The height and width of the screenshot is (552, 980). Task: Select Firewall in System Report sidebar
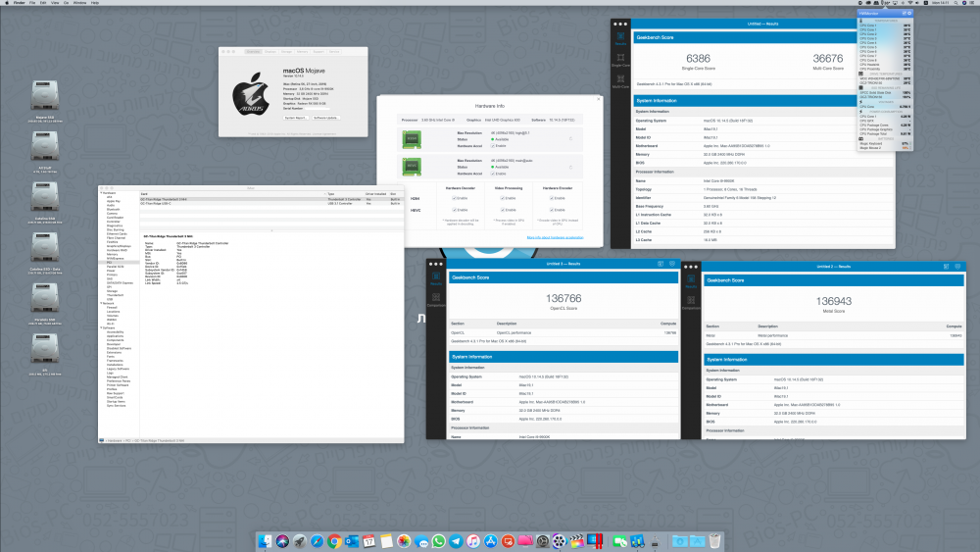(112, 308)
